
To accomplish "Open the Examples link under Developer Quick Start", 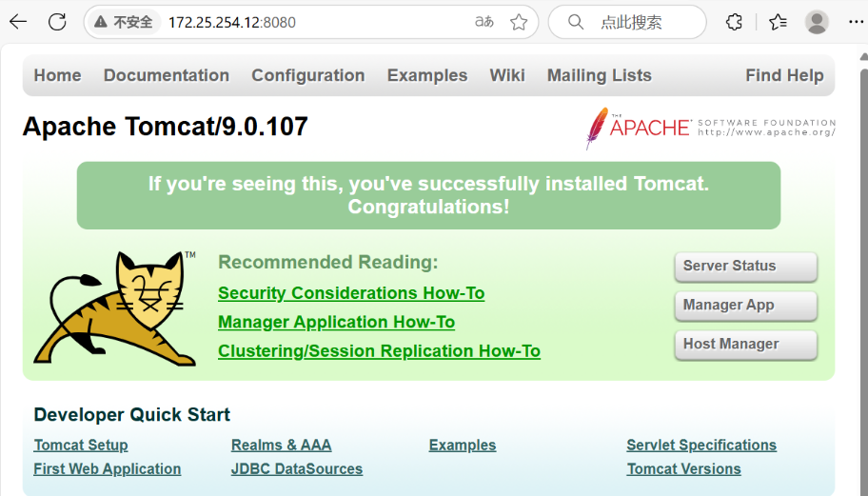I will click(463, 446).
